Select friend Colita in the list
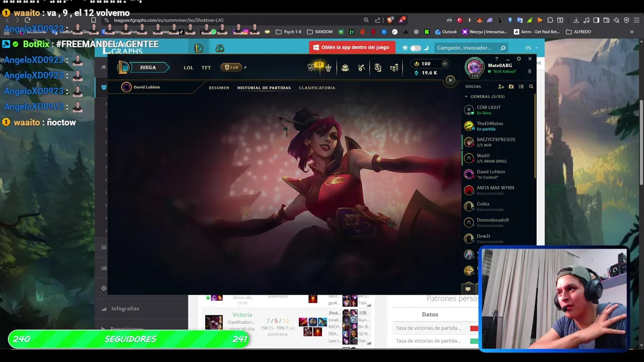The width and height of the screenshot is (644, 362). (x=498, y=206)
